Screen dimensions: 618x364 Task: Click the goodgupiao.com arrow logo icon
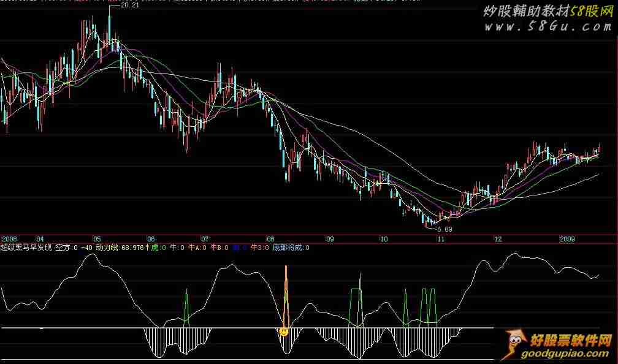(514, 346)
